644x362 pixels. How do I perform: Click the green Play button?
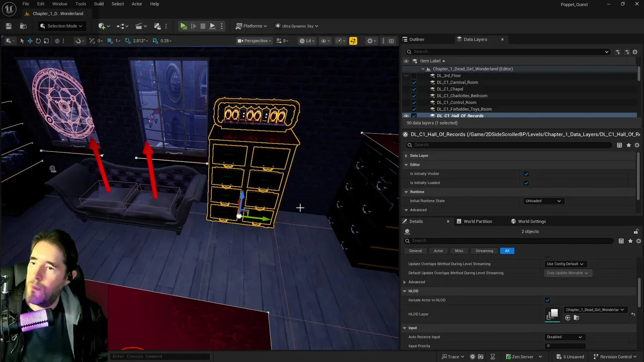pos(184,26)
